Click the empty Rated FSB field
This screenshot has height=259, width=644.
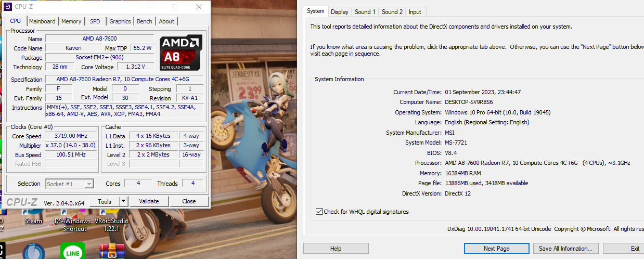(71, 164)
